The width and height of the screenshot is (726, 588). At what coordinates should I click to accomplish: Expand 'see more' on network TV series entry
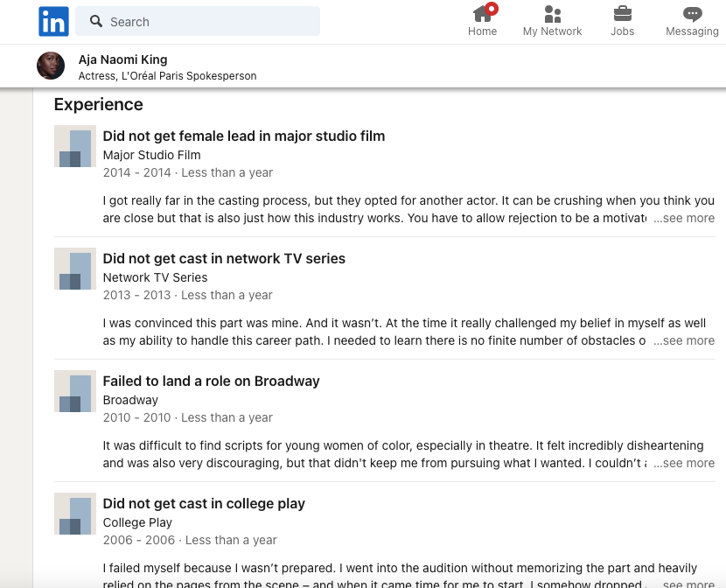688,340
